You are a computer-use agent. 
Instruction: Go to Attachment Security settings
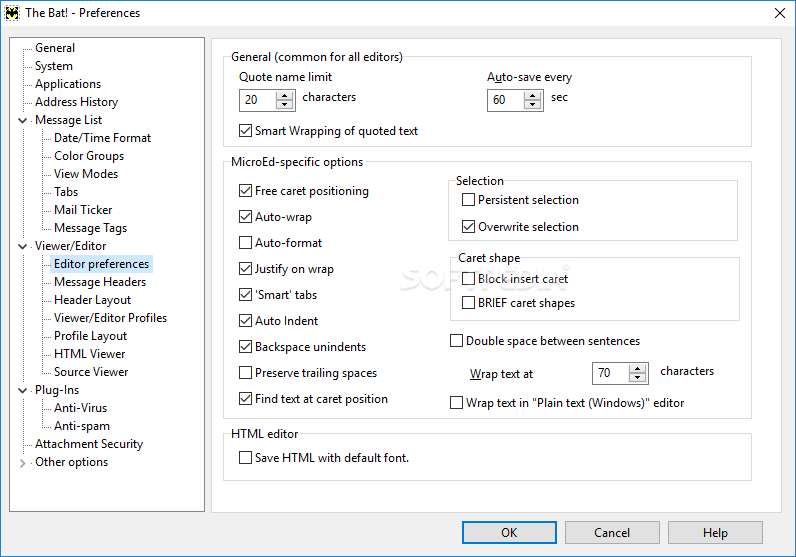(89, 444)
